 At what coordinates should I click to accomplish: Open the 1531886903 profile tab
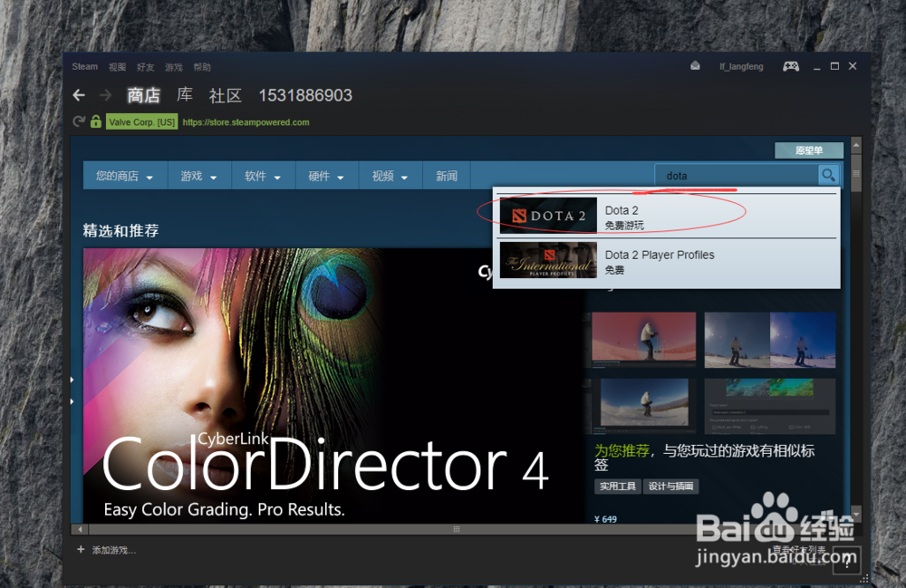[x=305, y=95]
